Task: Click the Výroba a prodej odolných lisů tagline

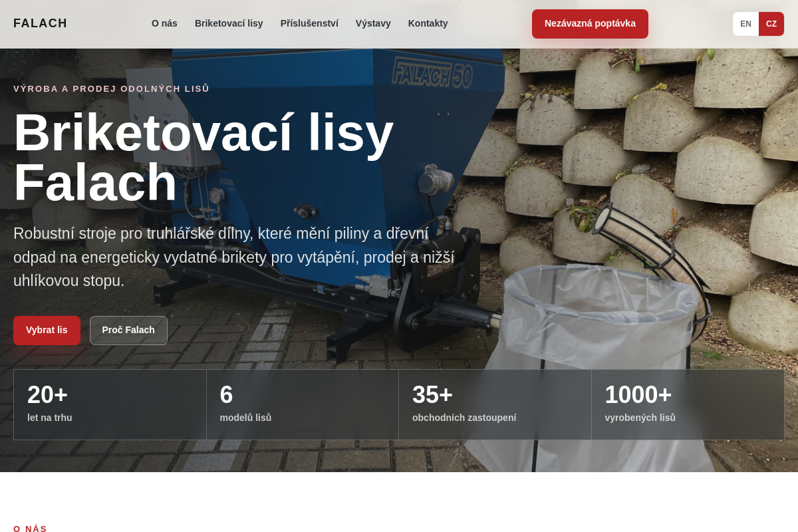Action: [x=112, y=88]
